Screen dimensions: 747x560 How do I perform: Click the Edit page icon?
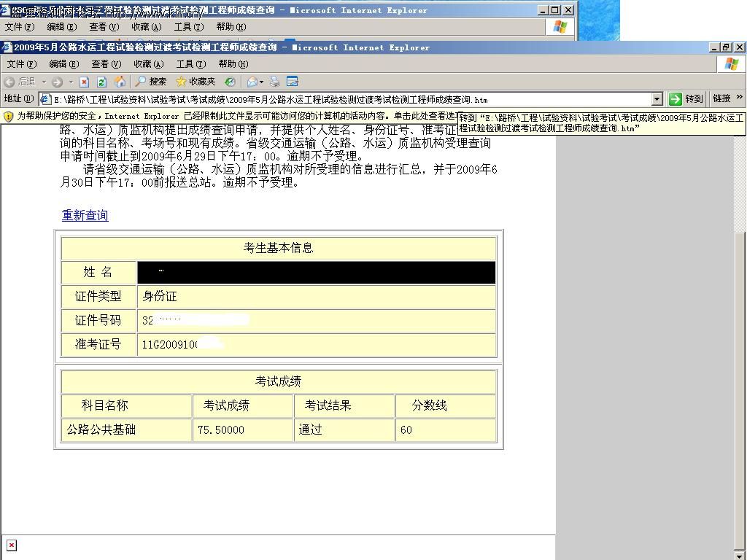click(293, 82)
